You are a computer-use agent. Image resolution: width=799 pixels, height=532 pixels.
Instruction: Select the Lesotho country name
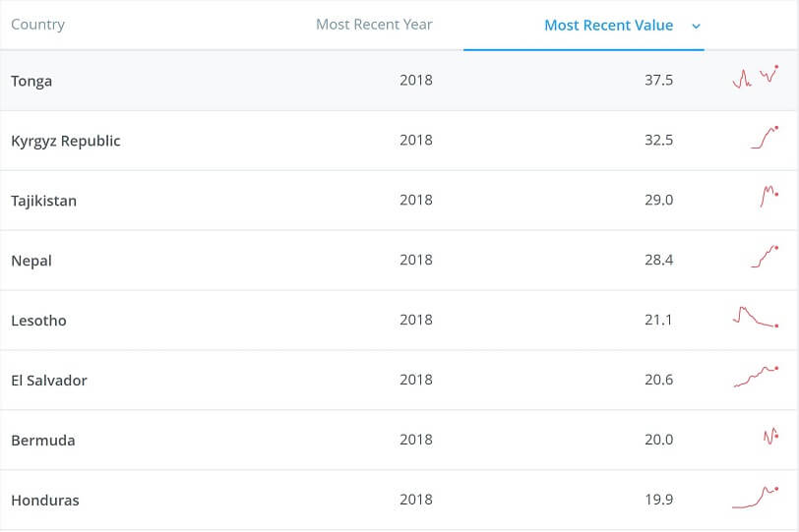pyautogui.click(x=38, y=321)
